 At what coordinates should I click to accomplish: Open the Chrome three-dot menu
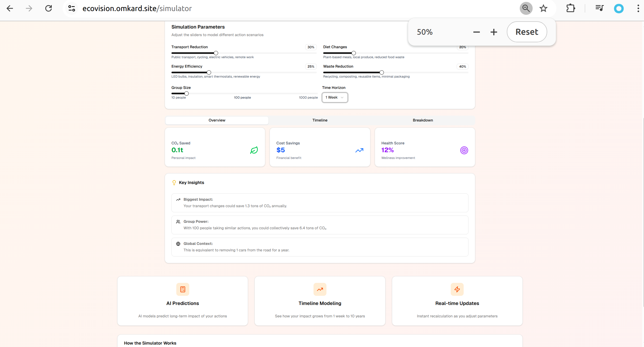(x=638, y=9)
